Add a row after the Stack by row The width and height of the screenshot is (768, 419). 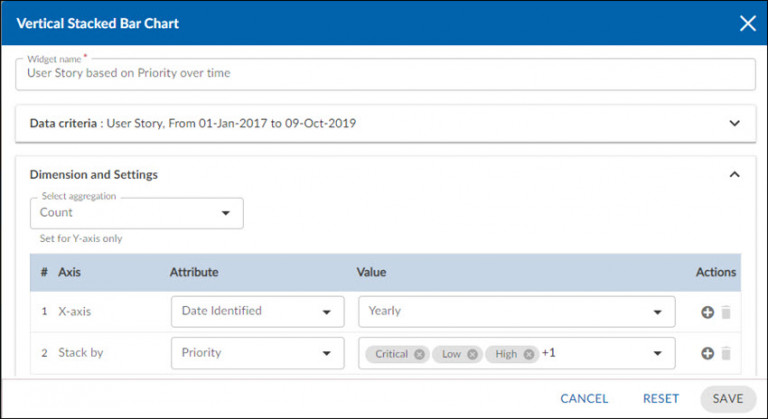tap(707, 353)
